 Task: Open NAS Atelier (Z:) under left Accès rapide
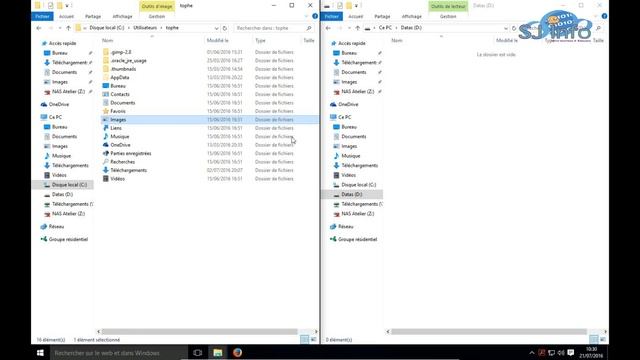(68, 91)
